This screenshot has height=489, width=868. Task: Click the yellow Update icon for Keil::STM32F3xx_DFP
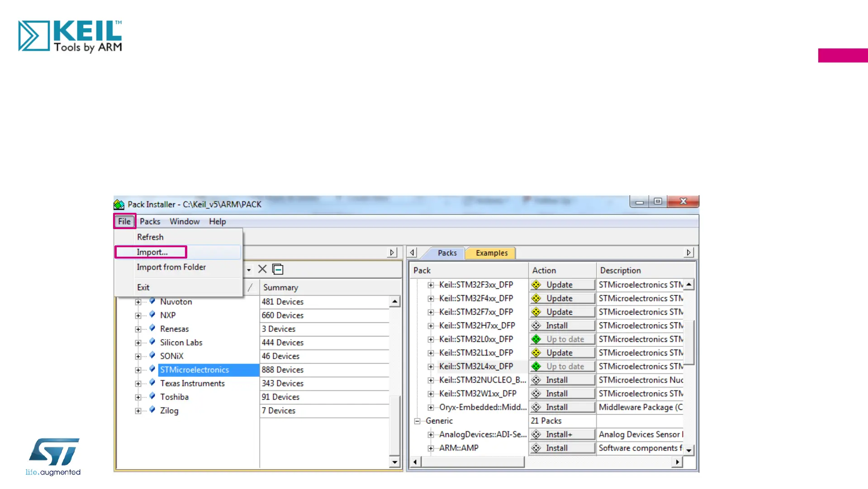536,285
